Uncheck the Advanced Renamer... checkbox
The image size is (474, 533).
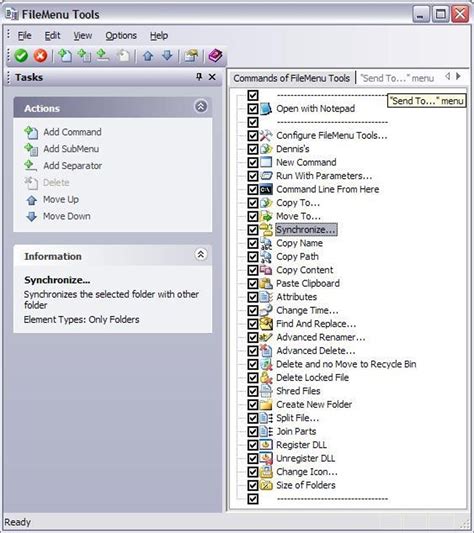[253, 338]
